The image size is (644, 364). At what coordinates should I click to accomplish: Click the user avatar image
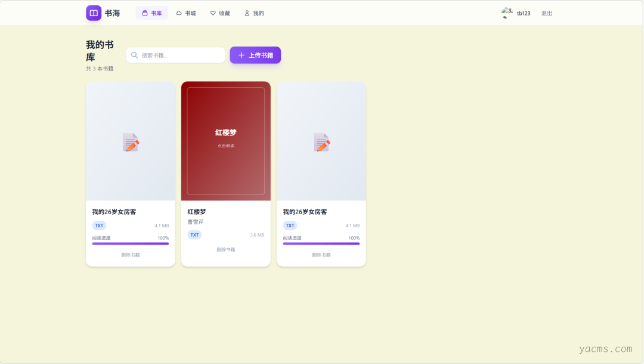click(507, 13)
